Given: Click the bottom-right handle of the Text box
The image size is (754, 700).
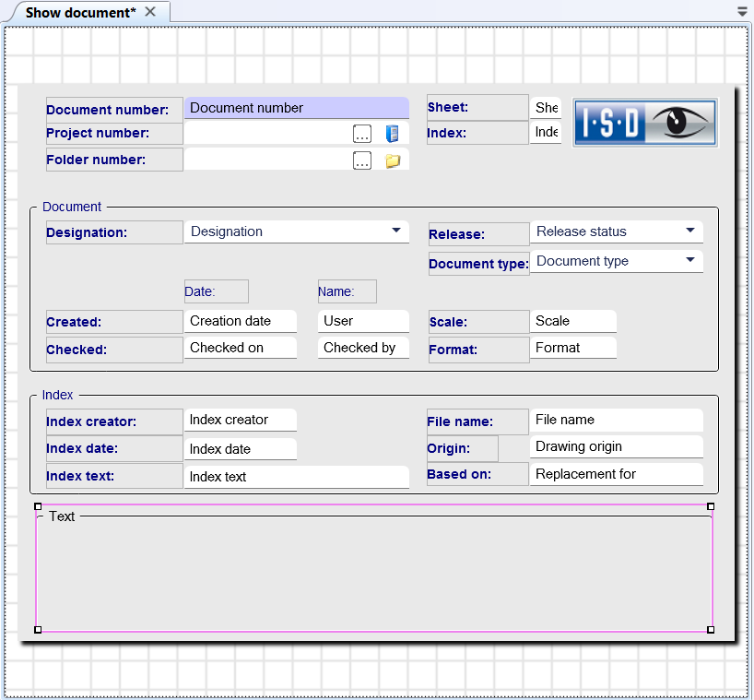Looking at the screenshot, I should pos(711,630).
